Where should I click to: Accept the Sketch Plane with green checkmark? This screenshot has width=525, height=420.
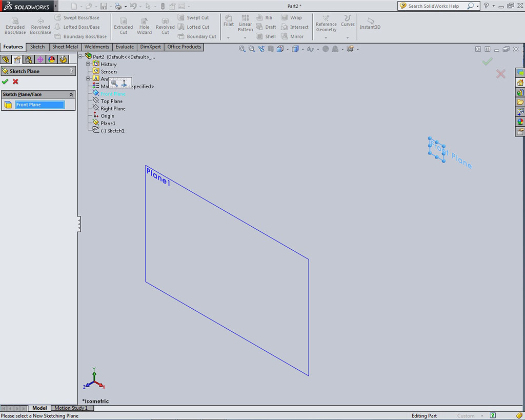5,82
